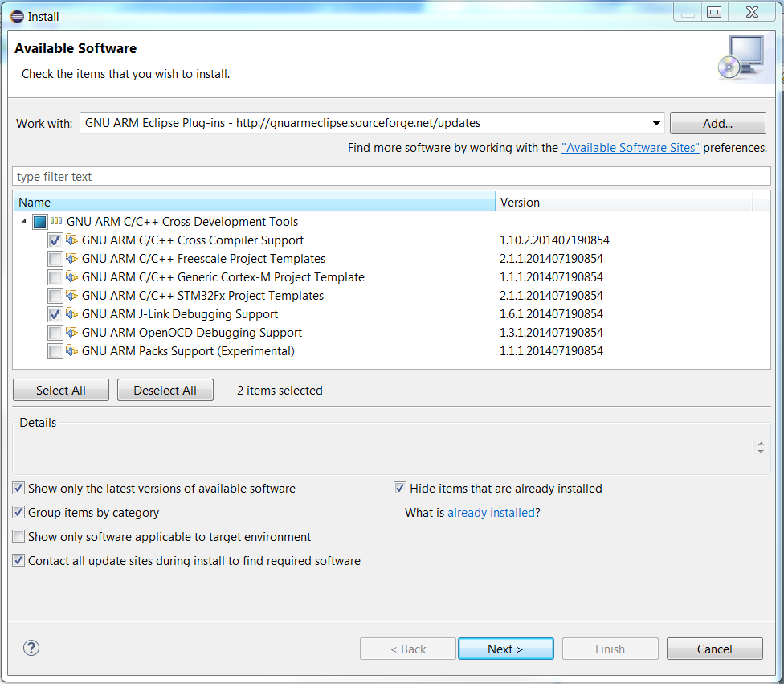Open the Available Software Sites link
Image resolution: width=784 pixels, height=684 pixels.
tap(630, 148)
